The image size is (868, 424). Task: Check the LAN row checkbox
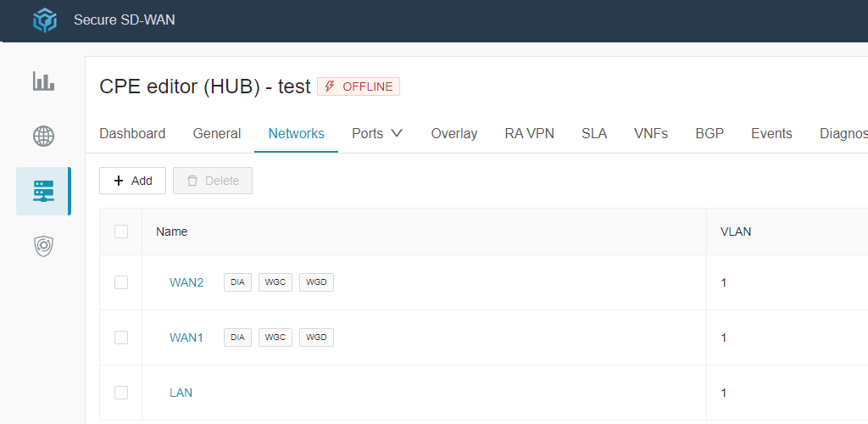[121, 393]
